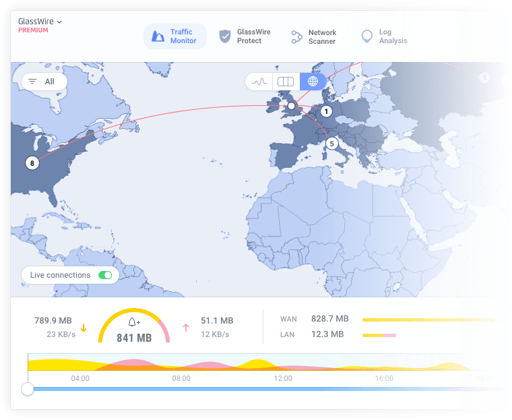This screenshot has width=512, height=420.
Task: Select the map marker numbered 5
Action: pos(331,144)
